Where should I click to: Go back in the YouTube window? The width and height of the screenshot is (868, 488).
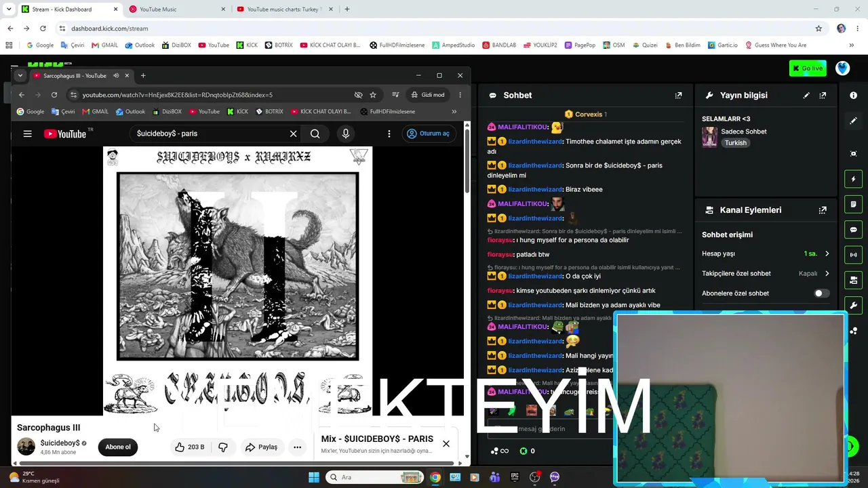click(22, 95)
